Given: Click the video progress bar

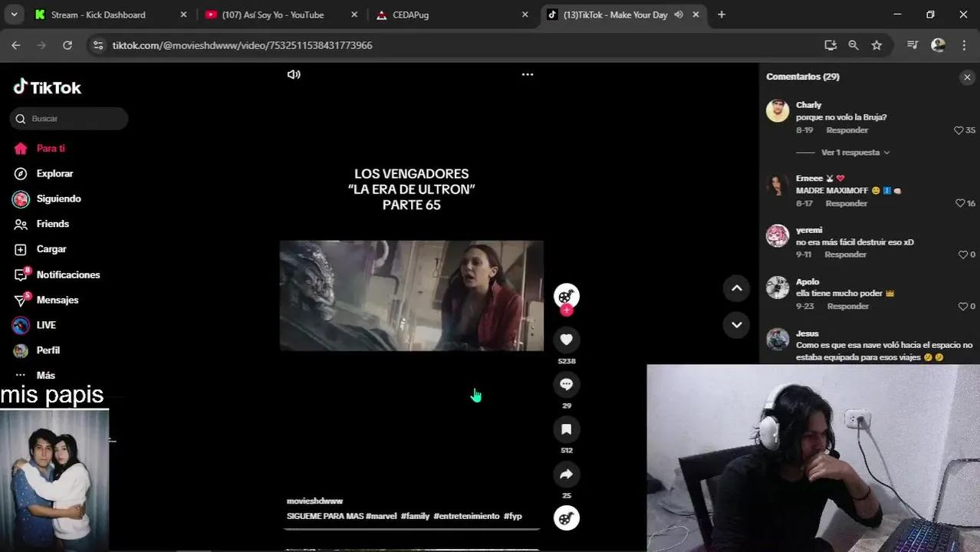Looking at the screenshot, I should [412, 529].
